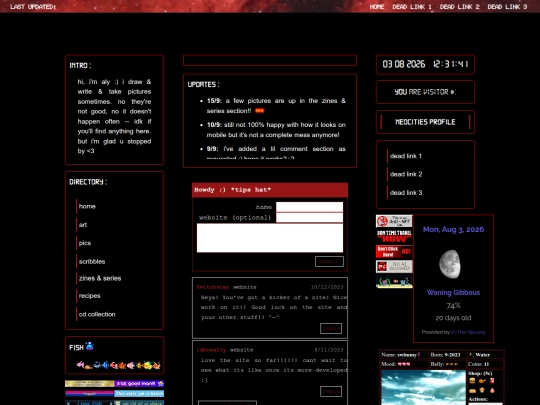Image resolution: width=540 pixels, height=405 pixels.
Task: Open HOME in the top navigation bar
Action: click(377, 7)
